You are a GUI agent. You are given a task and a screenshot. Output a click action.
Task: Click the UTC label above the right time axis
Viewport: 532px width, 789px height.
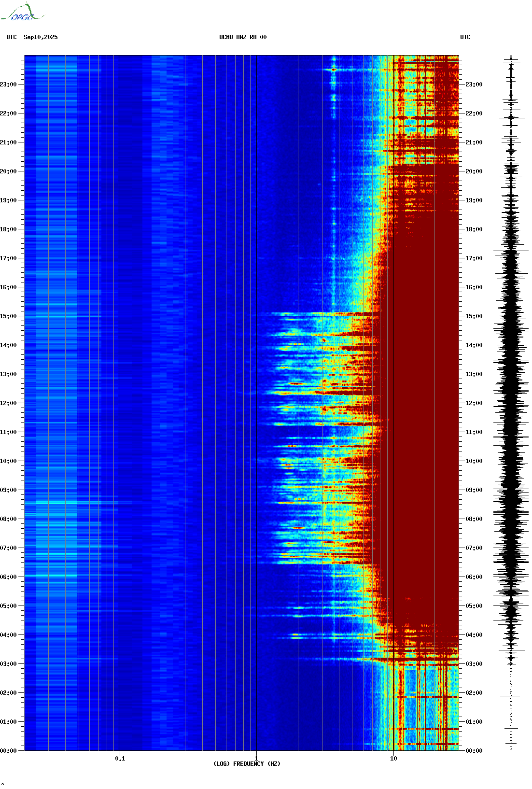coord(465,37)
